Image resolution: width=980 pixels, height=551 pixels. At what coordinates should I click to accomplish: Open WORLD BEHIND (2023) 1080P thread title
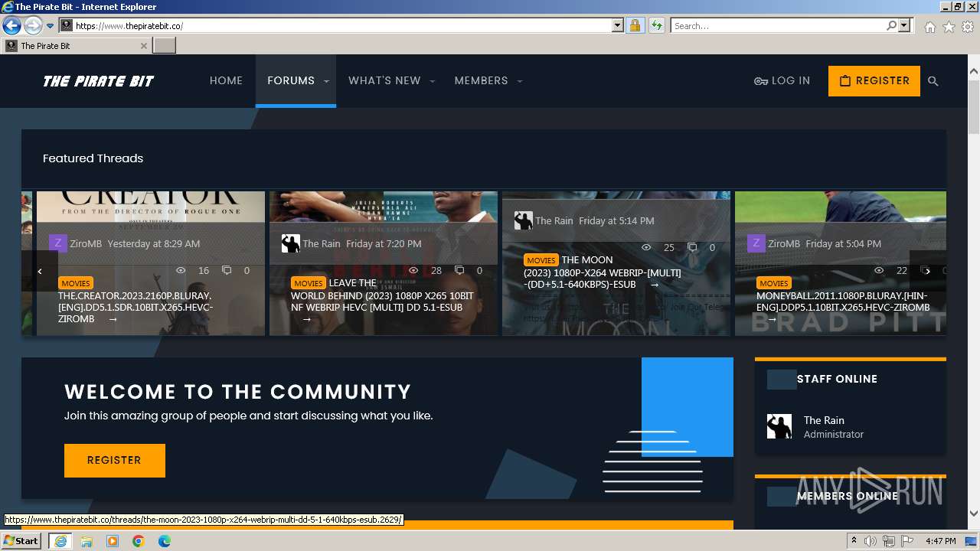(x=382, y=302)
